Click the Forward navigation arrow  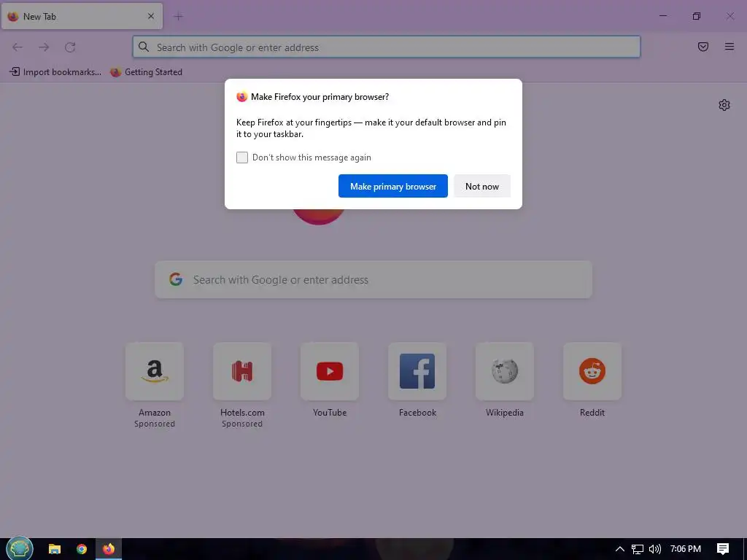[x=44, y=47]
